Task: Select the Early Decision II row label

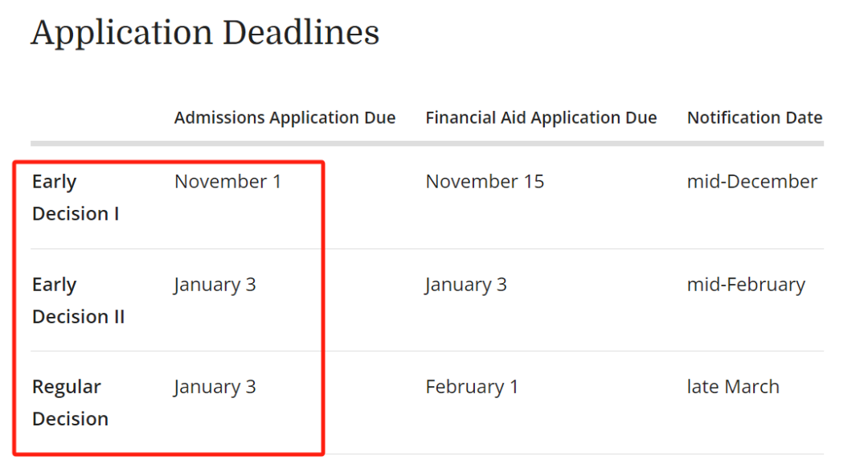Action: (x=78, y=301)
